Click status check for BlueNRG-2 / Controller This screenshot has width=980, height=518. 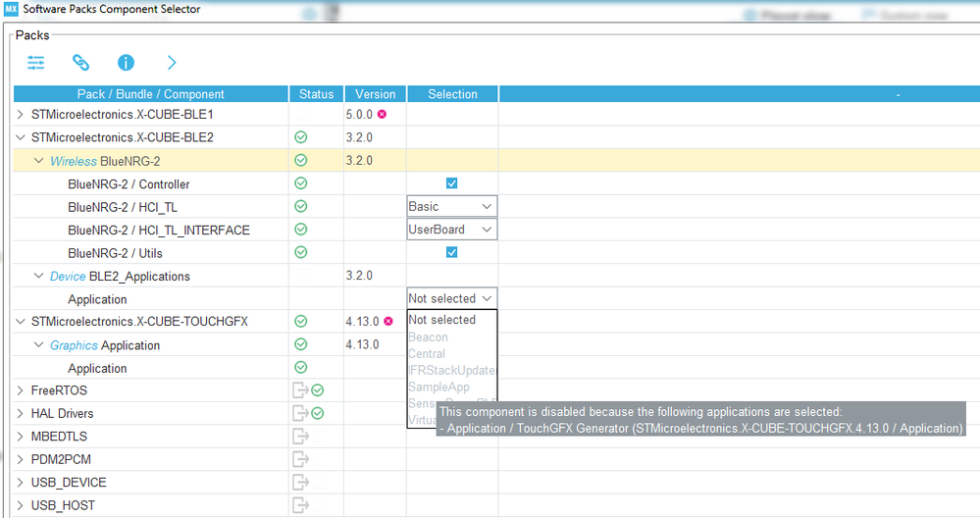300,183
